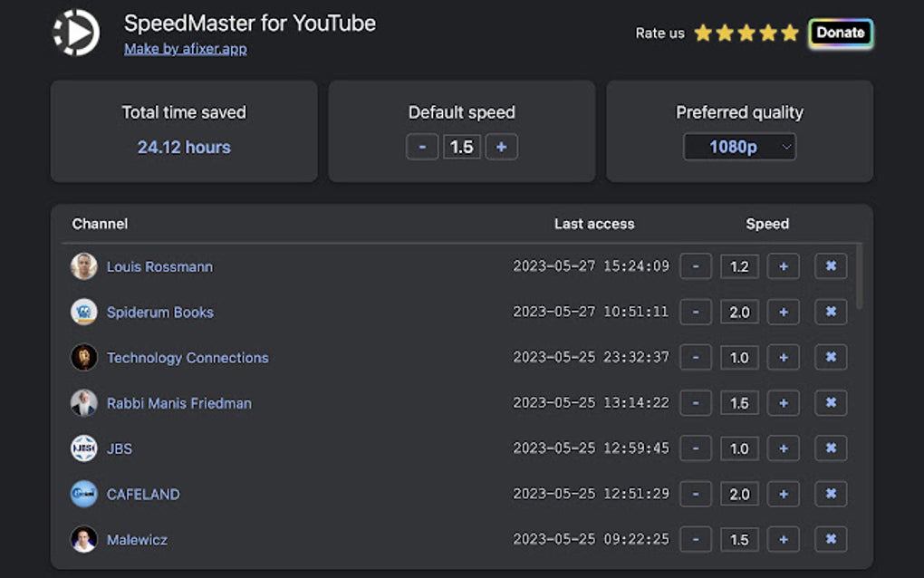Sort by the Last access column header
This screenshot has height=578, width=924.
tap(594, 224)
